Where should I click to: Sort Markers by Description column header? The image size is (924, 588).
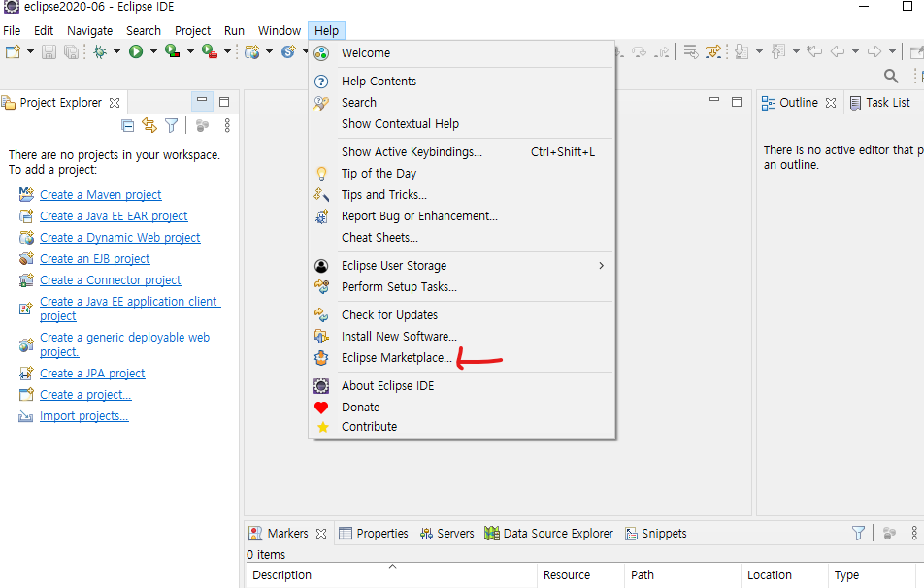[x=391, y=575]
